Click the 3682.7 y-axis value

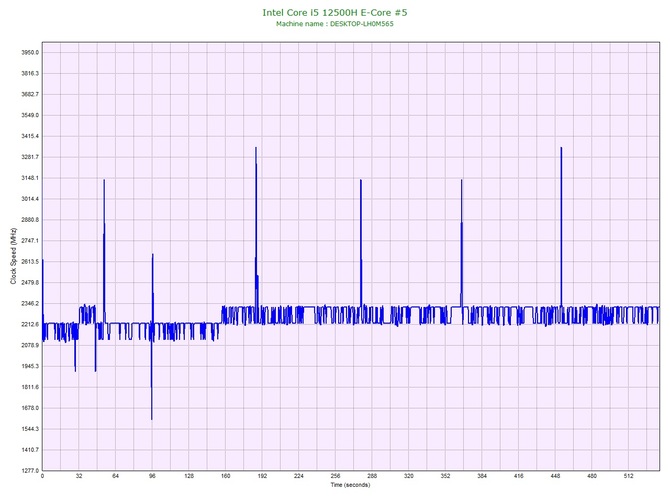(30, 94)
